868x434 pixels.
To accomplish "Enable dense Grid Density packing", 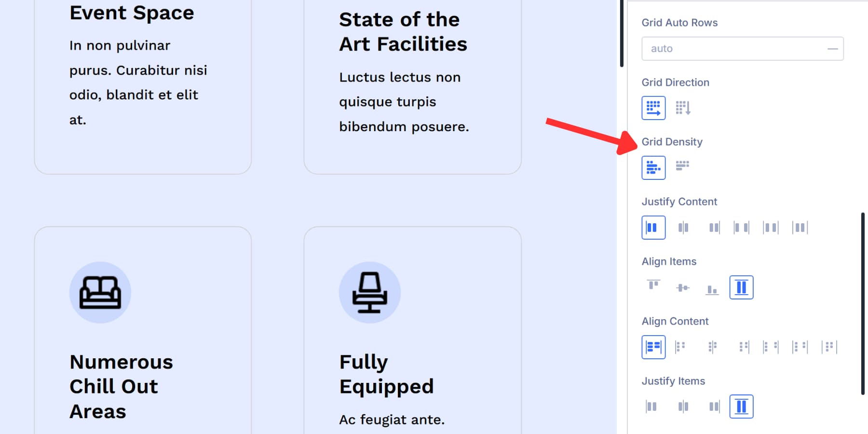I will coord(653,167).
